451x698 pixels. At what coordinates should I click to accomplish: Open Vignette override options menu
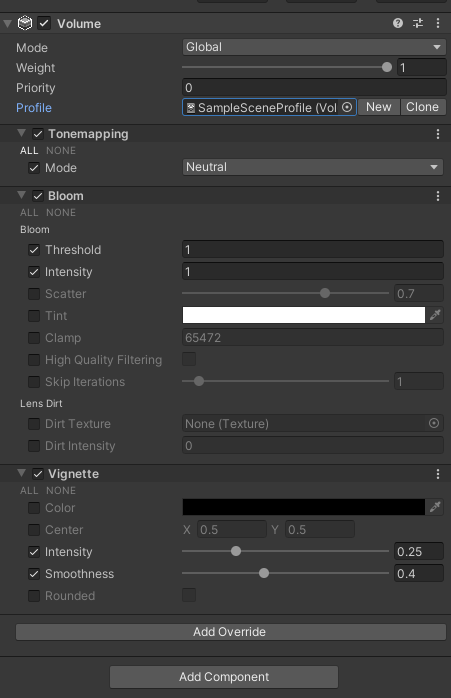438,474
